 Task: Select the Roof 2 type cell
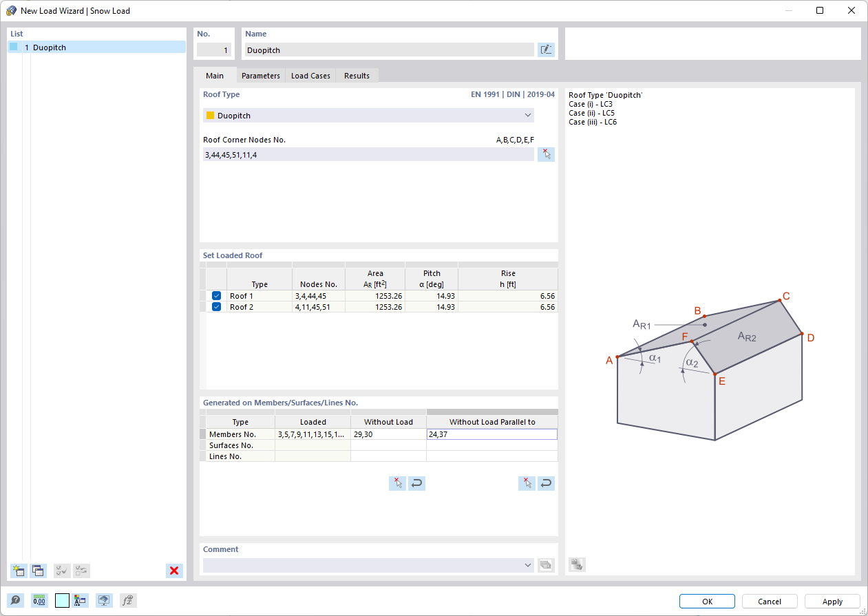(x=260, y=307)
